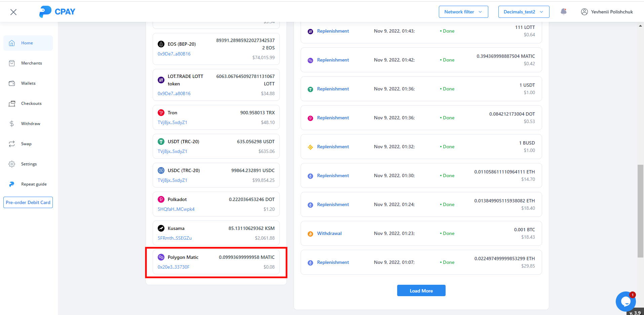
Task: Click the Bitcoin icon in Withdrawal row
Action: pyautogui.click(x=310, y=234)
